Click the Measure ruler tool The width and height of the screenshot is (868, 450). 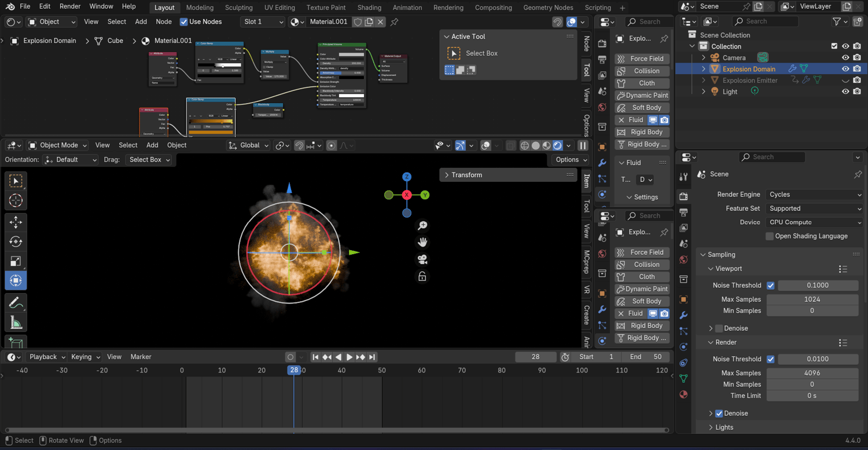point(16,323)
